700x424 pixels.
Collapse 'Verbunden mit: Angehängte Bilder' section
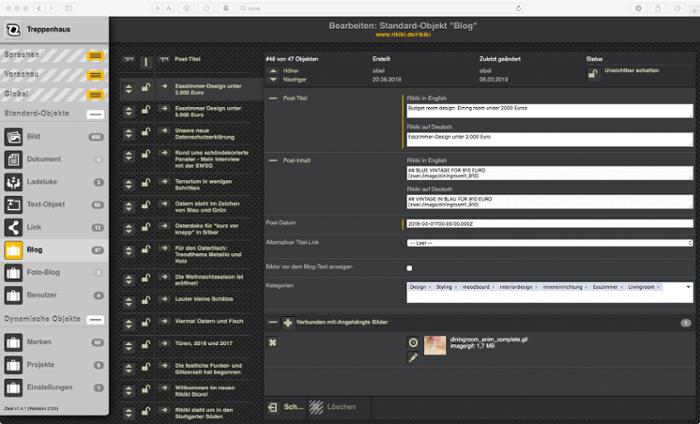pyautogui.click(x=273, y=322)
